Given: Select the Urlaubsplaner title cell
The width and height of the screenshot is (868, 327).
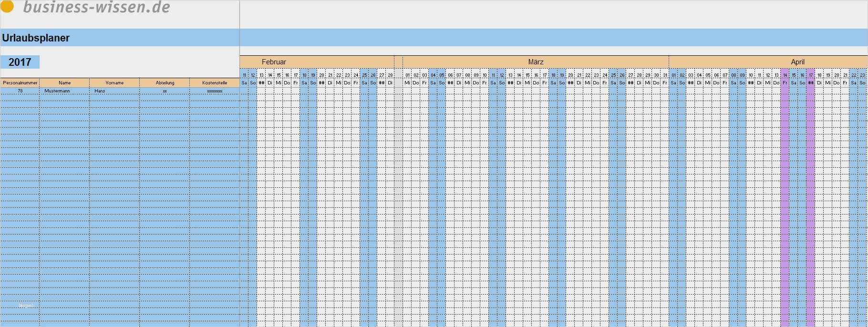Looking at the screenshot, I should coord(120,38).
